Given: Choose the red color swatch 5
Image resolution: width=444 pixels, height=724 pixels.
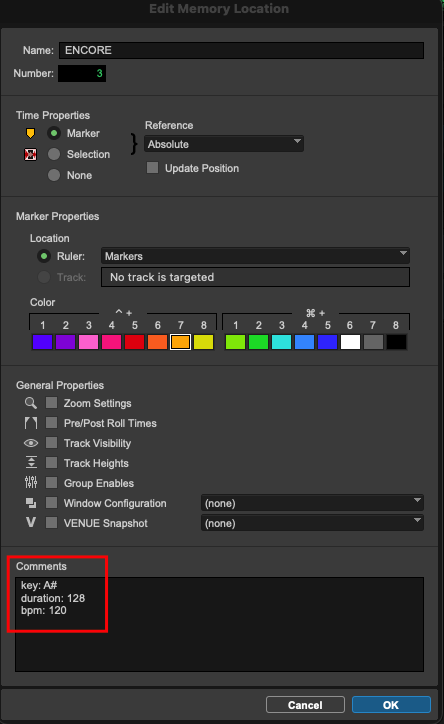Looking at the screenshot, I should click(134, 342).
